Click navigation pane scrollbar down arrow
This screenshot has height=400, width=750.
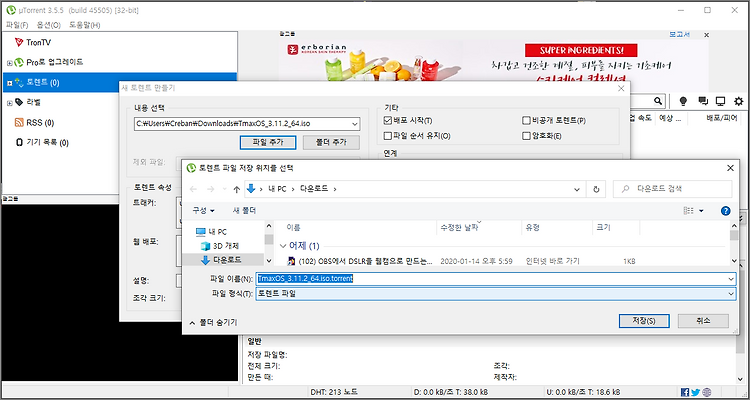[x=269, y=261]
